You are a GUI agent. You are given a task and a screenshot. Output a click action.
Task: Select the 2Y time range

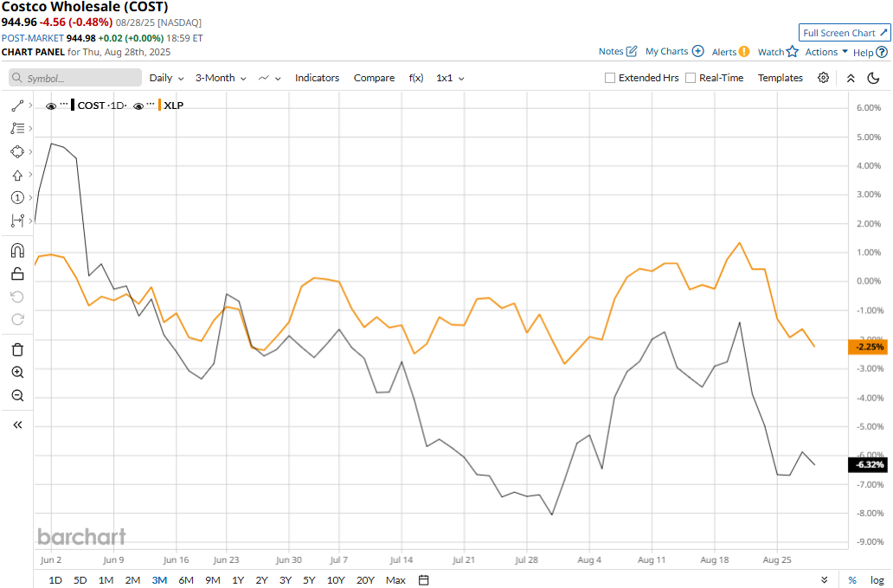coord(261,580)
